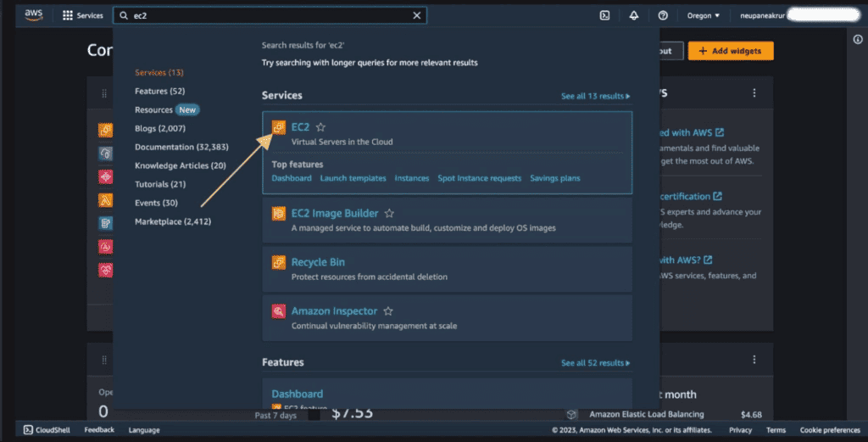Open the notifications bell

634,15
